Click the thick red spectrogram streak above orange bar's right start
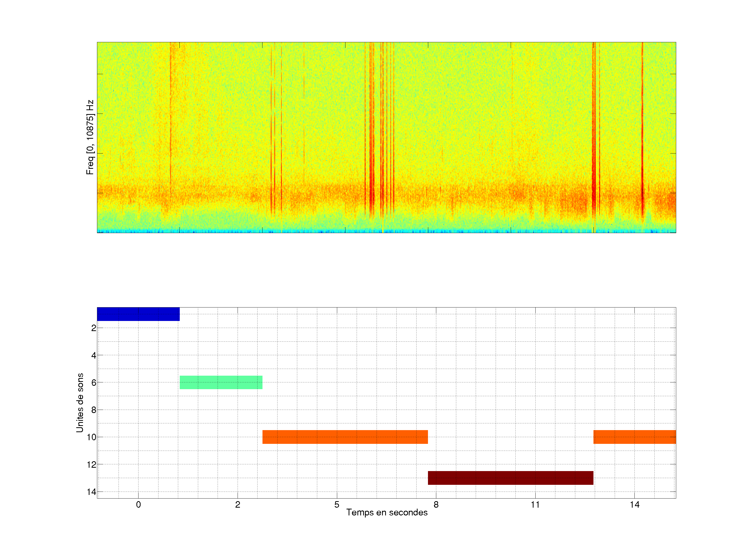The width and height of the screenshot is (747, 560). click(x=594, y=135)
